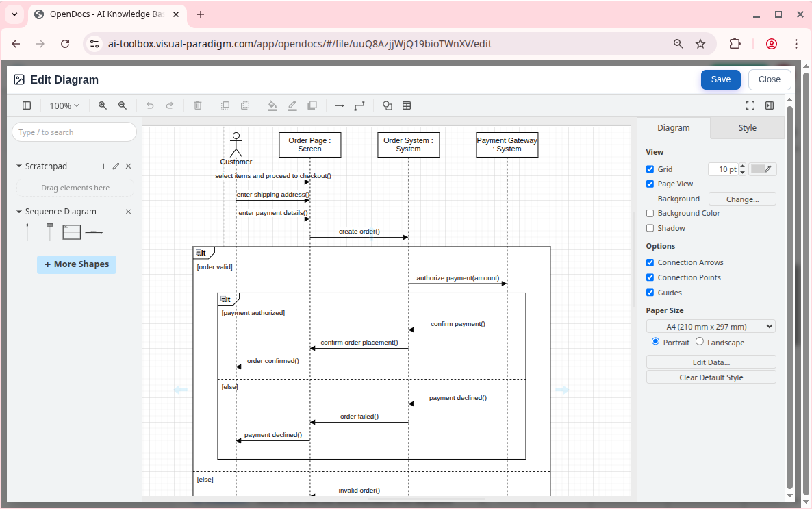Screen dimensions: 812x509
Task: Open the A4 paper size dropdown
Action: coord(711,327)
